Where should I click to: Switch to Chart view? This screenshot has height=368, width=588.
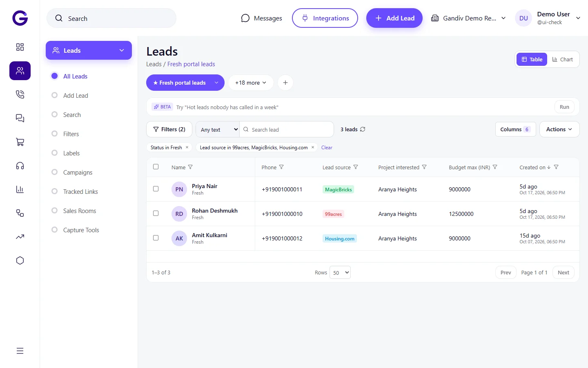(562, 59)
